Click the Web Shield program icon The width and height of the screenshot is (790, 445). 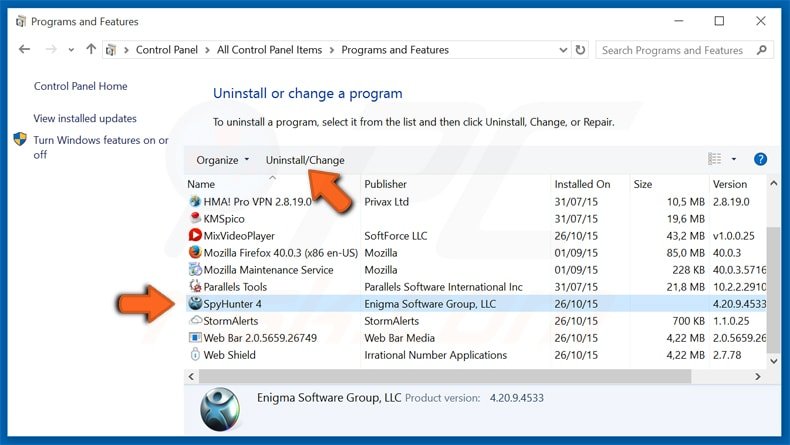pos(195,354)
